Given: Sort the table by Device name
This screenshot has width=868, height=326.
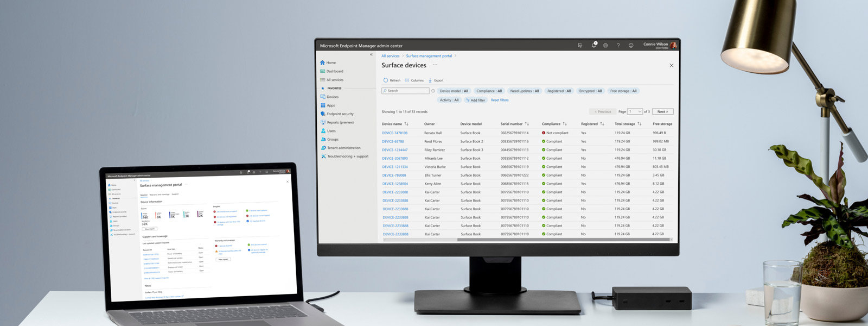Looking at the screenshot, I should [x=406, y=124].
